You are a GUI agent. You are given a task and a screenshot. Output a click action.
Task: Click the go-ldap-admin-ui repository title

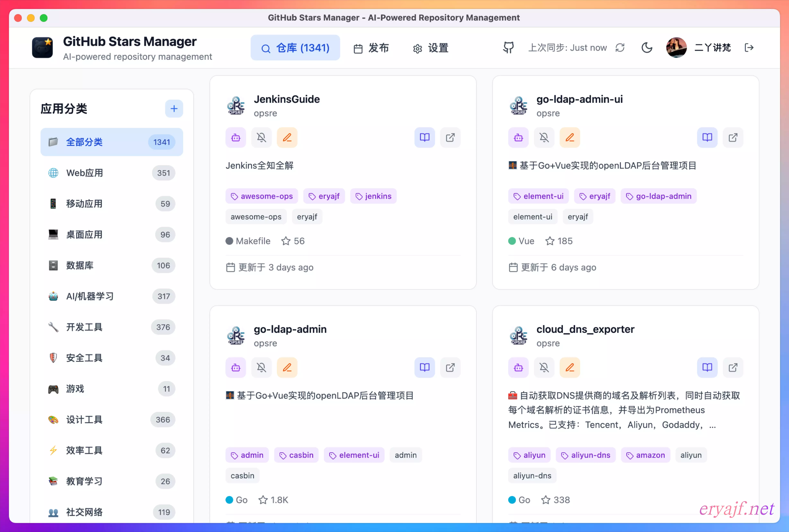coord(579,99)
